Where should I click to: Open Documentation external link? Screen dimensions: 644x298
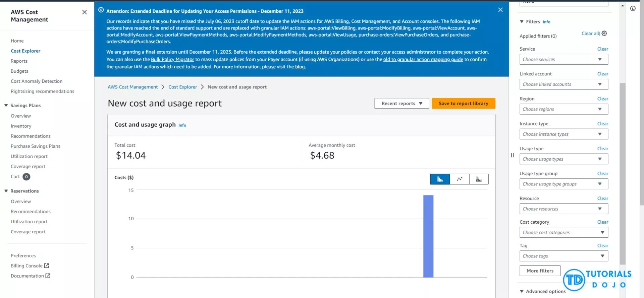coord(31,276)
